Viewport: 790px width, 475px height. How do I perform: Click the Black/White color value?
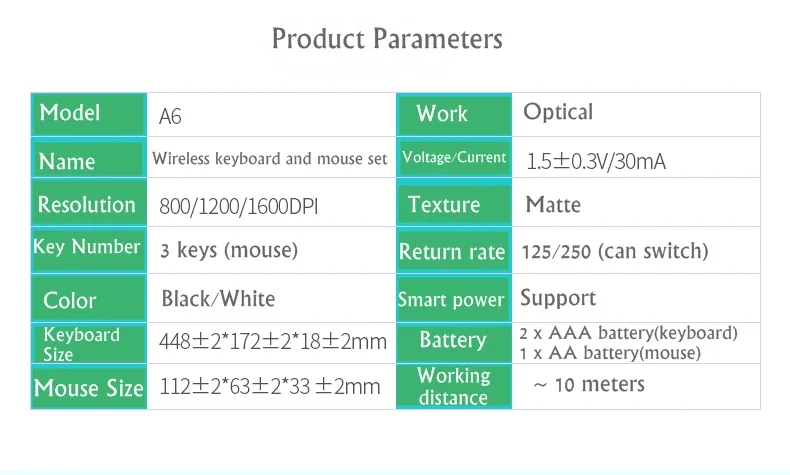tap(218, 298)
